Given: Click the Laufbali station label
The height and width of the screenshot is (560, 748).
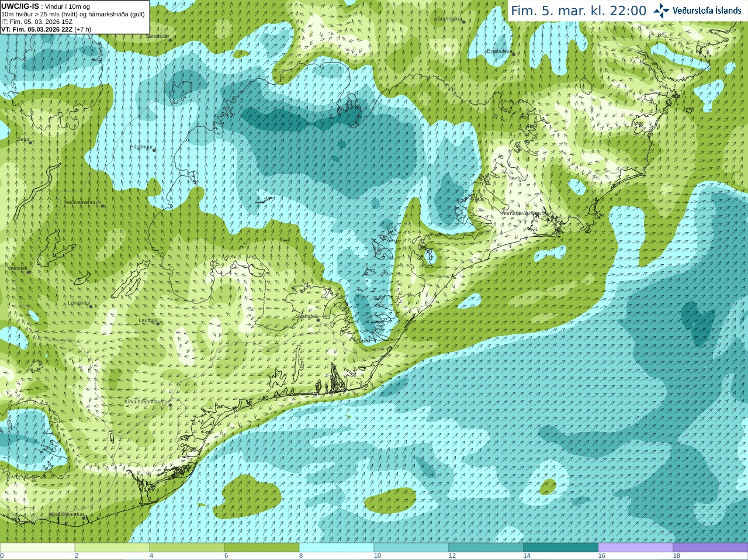Looking at the screenshot, I should 148,320.
